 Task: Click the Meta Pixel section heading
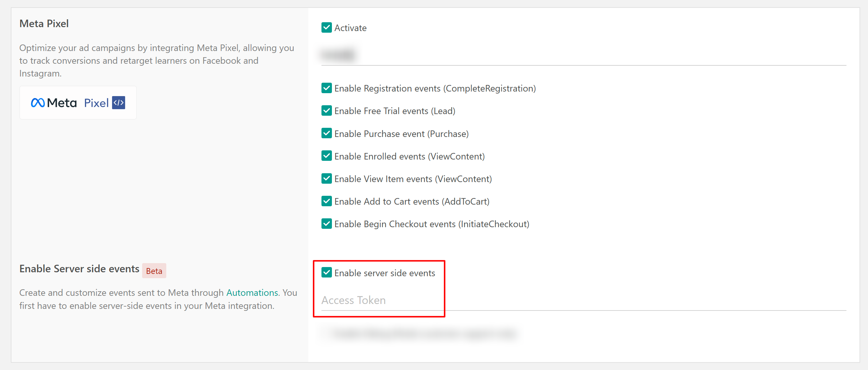click(44, 24)
